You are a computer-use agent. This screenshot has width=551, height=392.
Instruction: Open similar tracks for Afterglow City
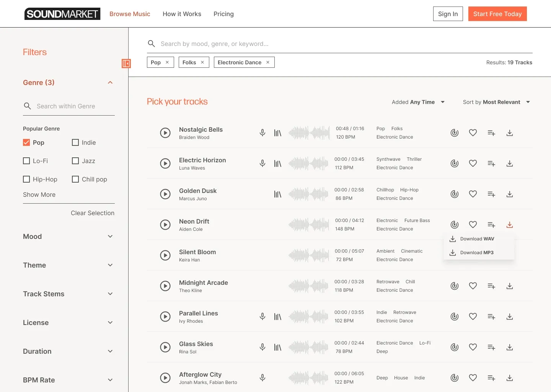point(455,378)
